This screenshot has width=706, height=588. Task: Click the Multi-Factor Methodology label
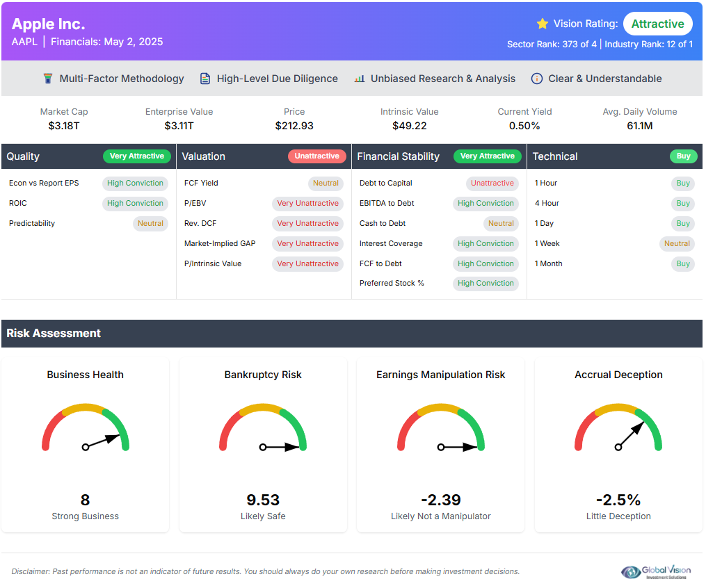(122, 79)
